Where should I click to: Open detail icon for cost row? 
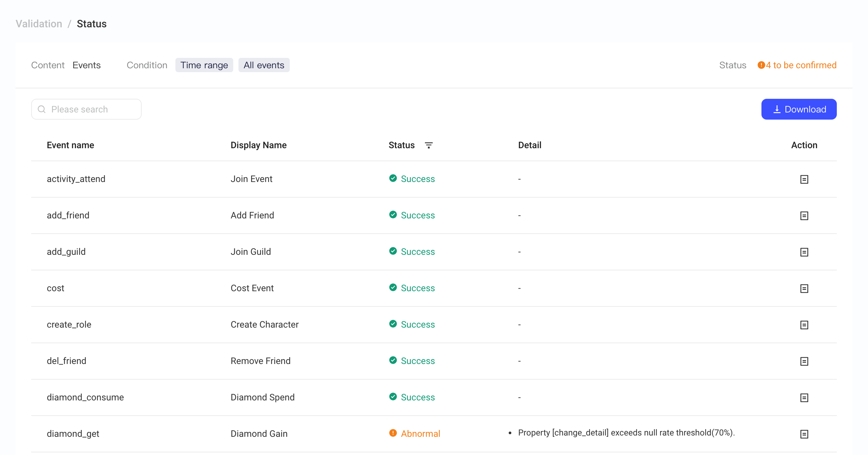(804, 289)
